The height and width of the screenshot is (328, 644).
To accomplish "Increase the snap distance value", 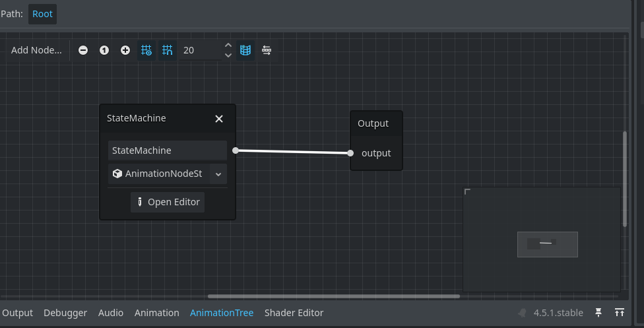I will click(228, 46).
